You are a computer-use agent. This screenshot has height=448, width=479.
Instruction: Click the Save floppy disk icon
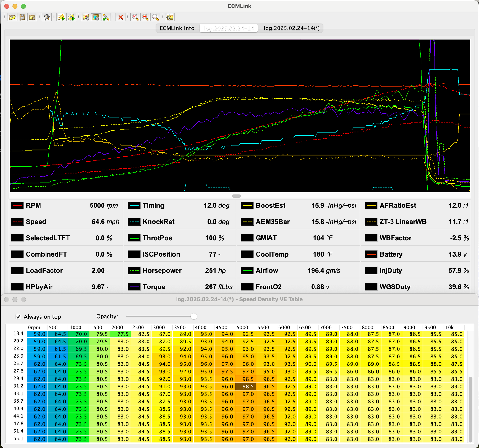[22, 17]
